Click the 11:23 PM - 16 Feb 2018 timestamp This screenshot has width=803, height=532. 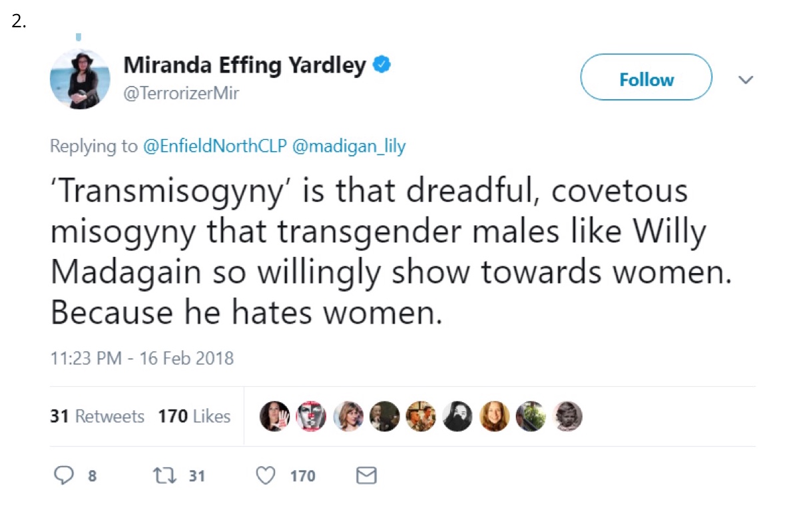click(x=142, y=358)
